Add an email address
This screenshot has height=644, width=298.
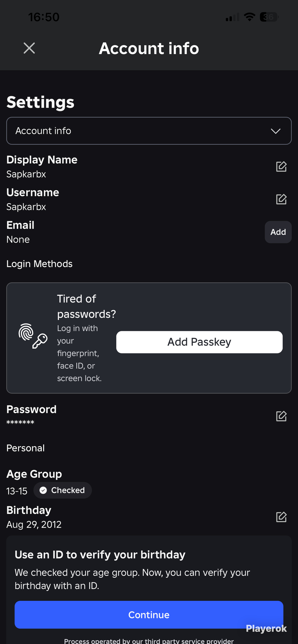click(278, 232)
